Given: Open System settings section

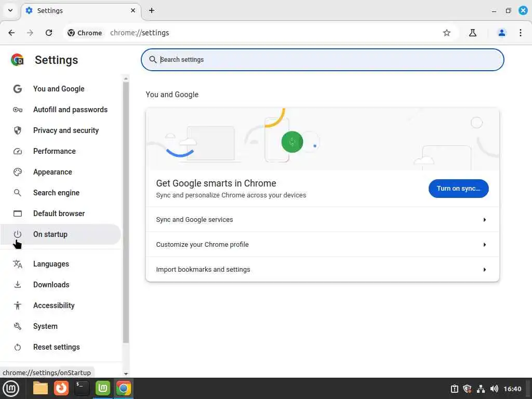Looking at the screenshot, I should (60, 326).
